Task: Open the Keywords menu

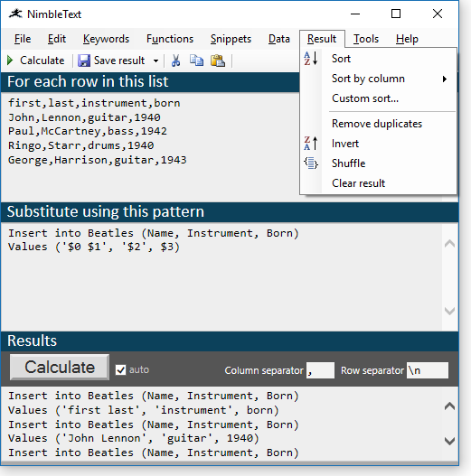Action: [x=106, y=39]
